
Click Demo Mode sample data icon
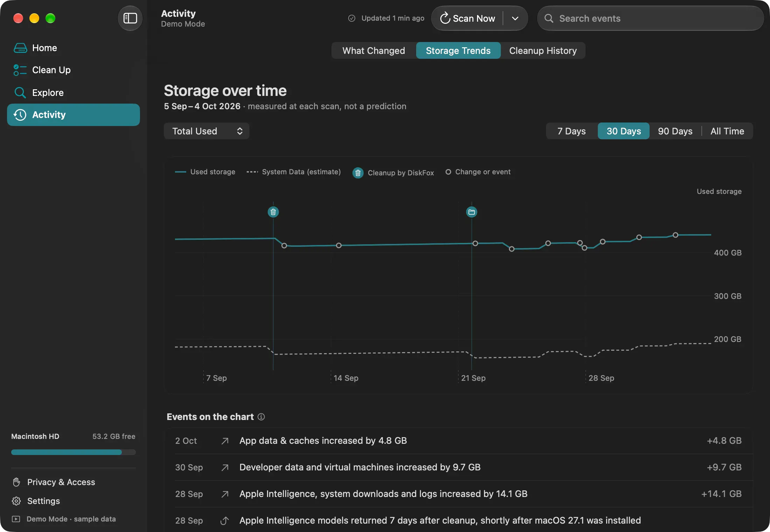point(16,519)
